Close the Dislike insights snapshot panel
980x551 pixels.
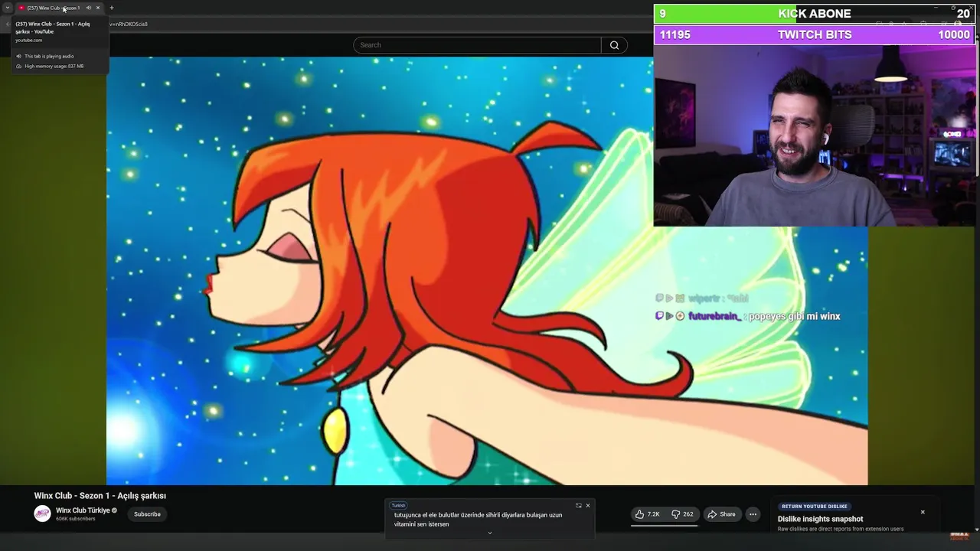click(923, 512)
